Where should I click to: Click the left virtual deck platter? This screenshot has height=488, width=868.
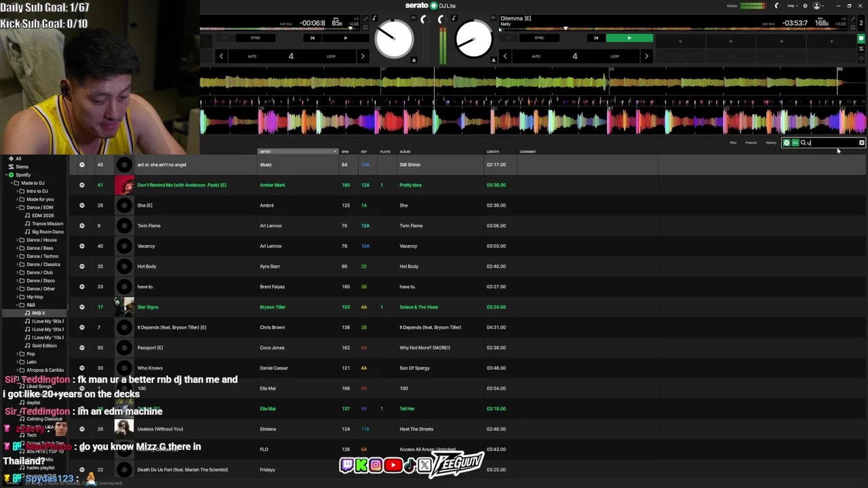click(x=394, y=39)
